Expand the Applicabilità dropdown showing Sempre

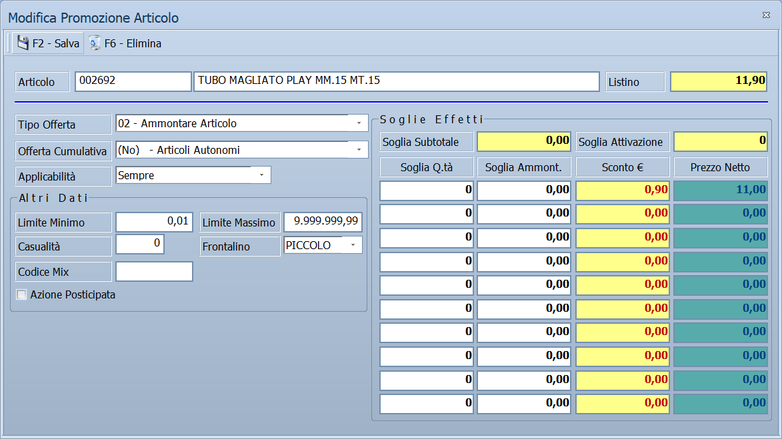pos(261,175)
